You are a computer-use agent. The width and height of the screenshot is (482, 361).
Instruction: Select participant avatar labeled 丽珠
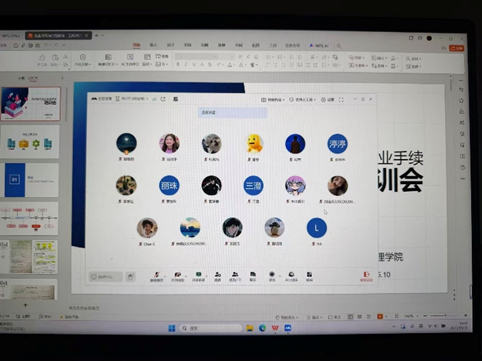pyautogui.click(x=169, y=186)
